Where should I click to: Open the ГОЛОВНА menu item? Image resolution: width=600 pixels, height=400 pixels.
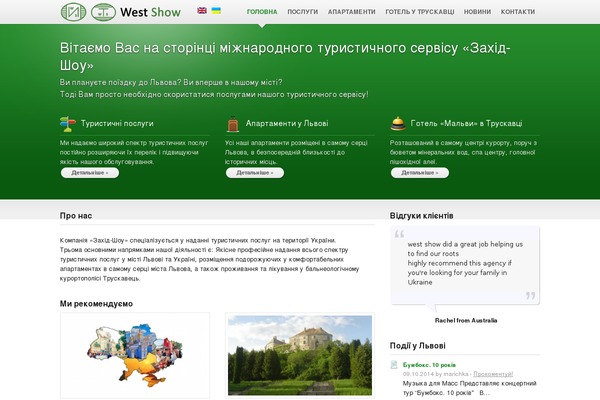(262, 12)
